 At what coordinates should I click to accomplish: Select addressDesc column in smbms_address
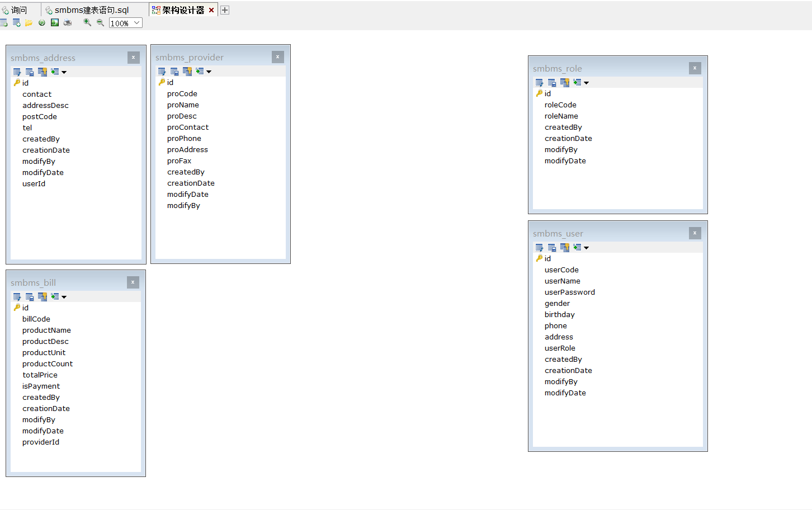coord(45,105)
